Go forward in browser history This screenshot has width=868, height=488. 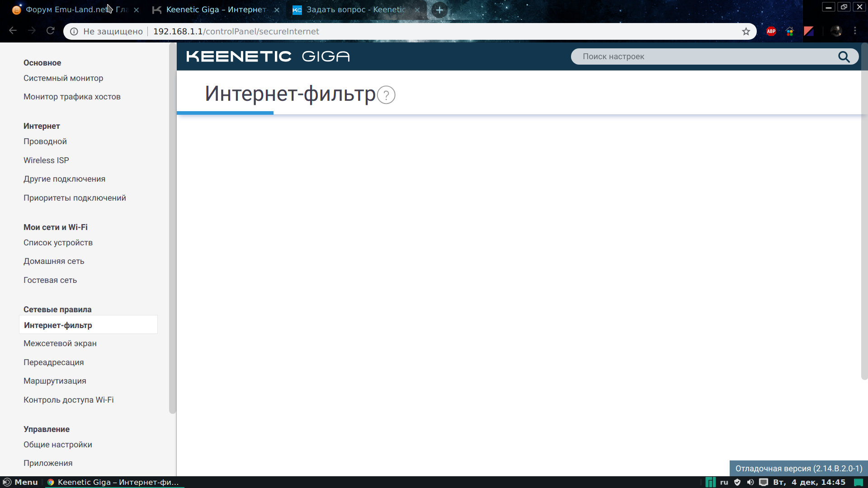(x=32, y=31)
